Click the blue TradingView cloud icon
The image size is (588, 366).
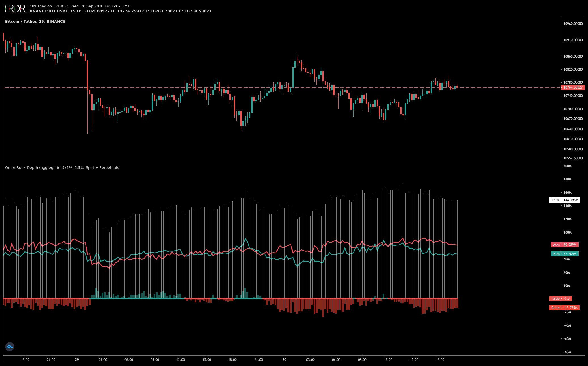click(x=10, y=346)
